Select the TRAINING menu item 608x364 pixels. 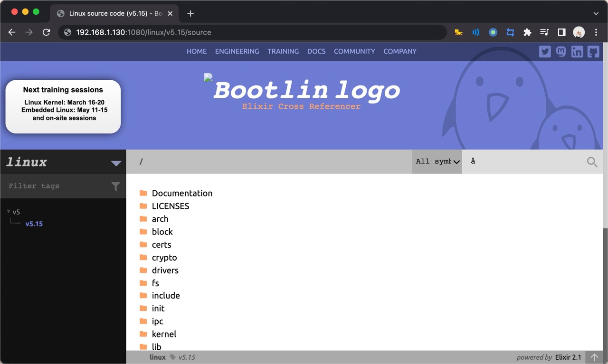283,51
